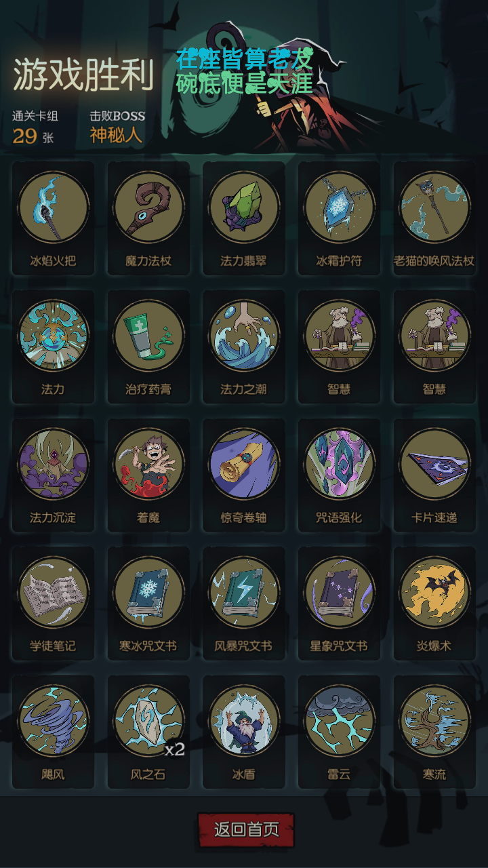View the 冰霜护符 amulet card
The image size is (488, 868).
point(339,207)
